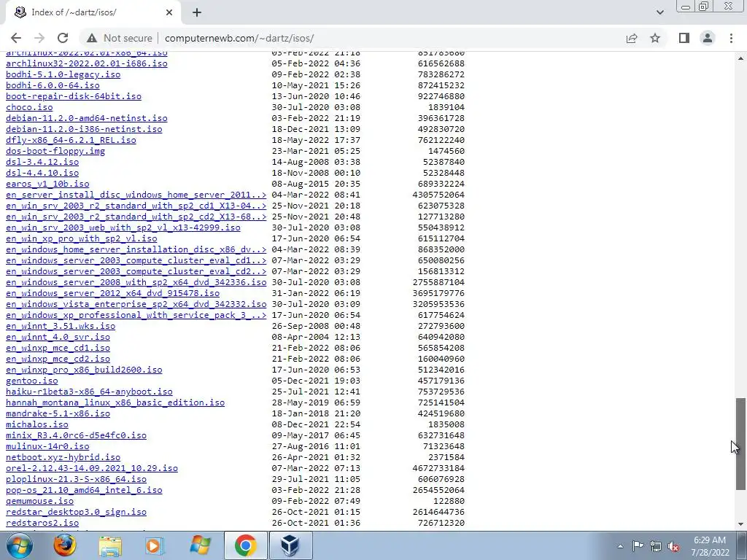Click michalos.iso link
747x560 pixels.
tap(37, 425)
